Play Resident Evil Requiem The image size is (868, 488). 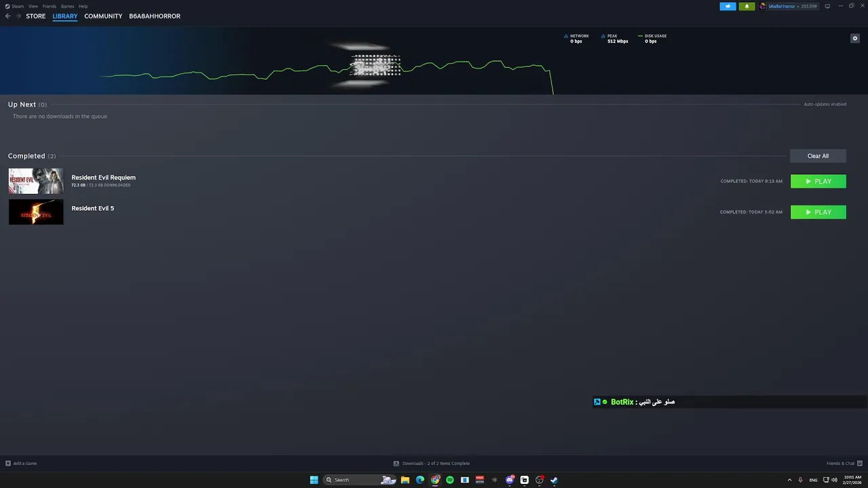click(x=818, y=181)
